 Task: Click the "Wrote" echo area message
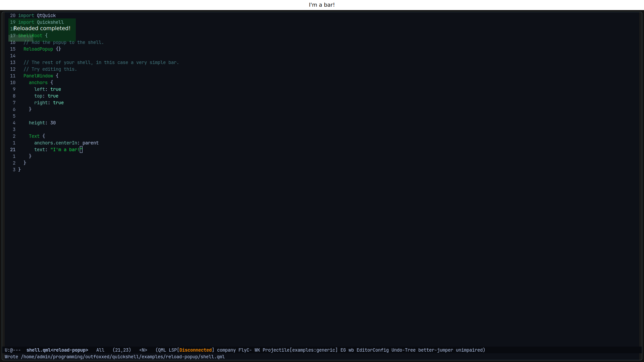point(114,357)
